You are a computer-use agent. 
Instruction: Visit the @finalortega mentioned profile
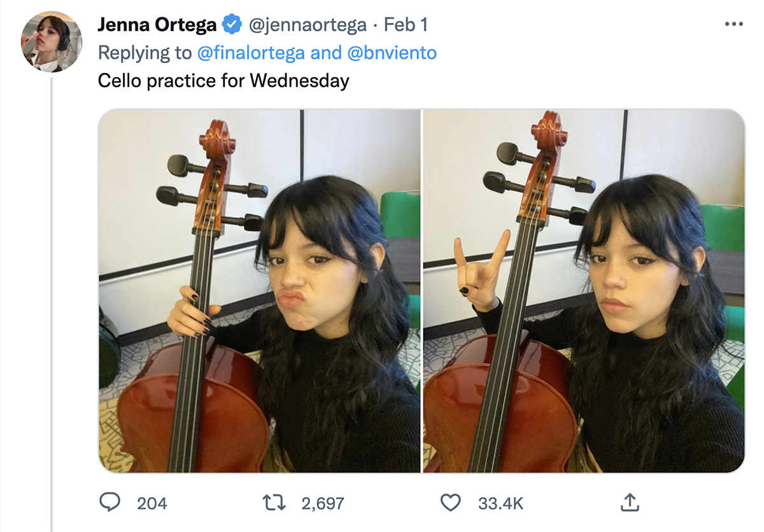click(251, 53)
